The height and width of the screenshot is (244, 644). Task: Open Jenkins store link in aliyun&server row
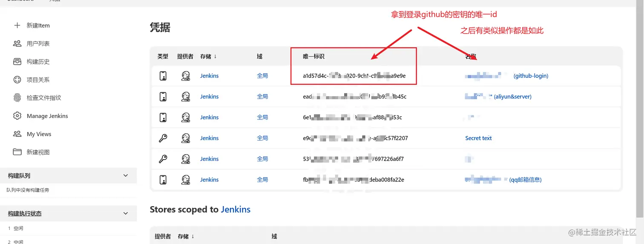tap(210, 97)
